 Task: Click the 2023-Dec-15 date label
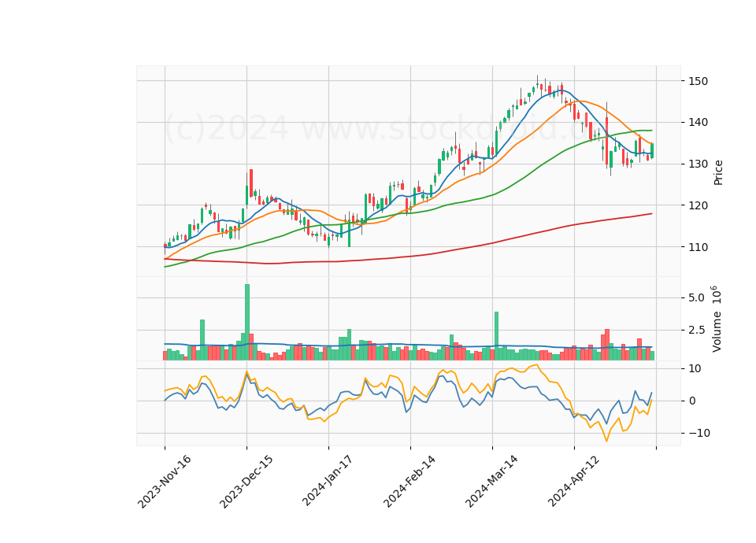click(x=246, y=482)
